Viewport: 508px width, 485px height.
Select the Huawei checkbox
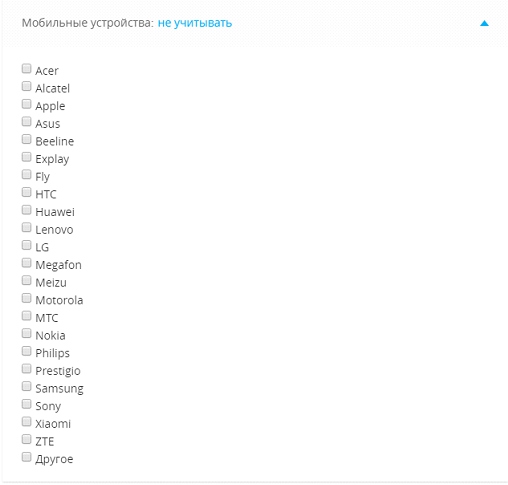(x=26, y=210)
